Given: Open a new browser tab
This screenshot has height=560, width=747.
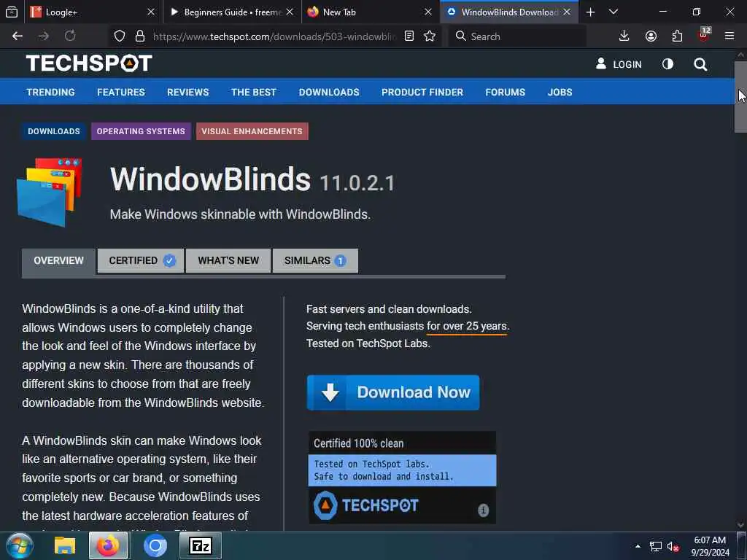Looking at the screenshot, I should coord(591,12).
